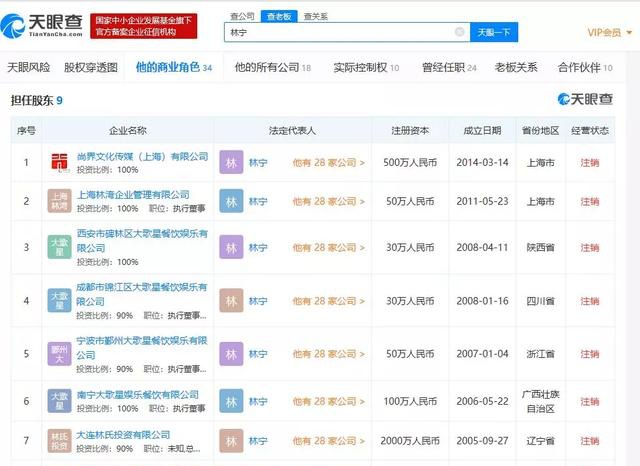The width and height of the screenshot is (640, 466).
Task: Open logo of 尚界文化传媒（上海）有限公司
Action: (x=60, y=162)
